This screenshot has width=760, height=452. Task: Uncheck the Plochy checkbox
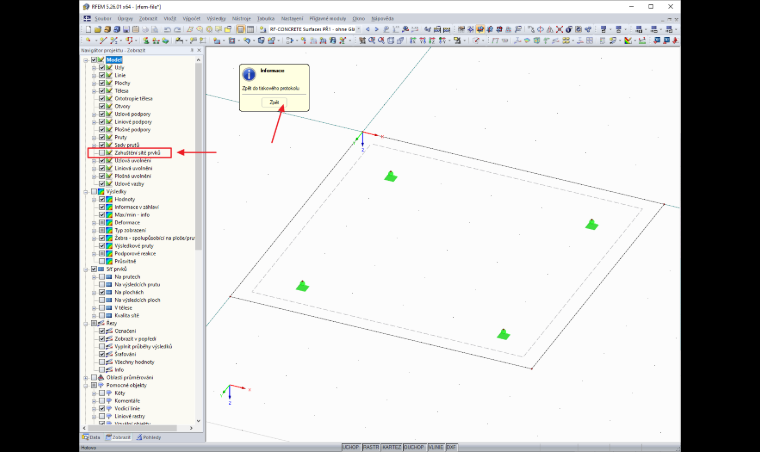pyautogui.click(x=102, y=83)
